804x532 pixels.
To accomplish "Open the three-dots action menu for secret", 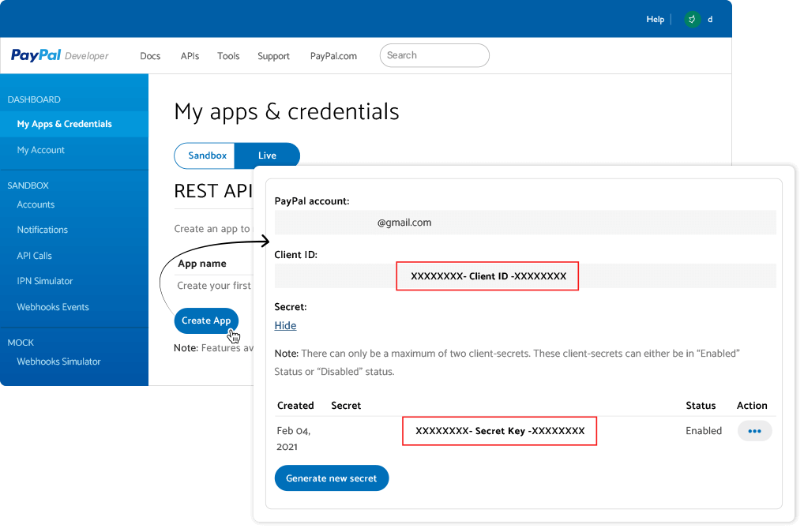I will click(754, 431).
